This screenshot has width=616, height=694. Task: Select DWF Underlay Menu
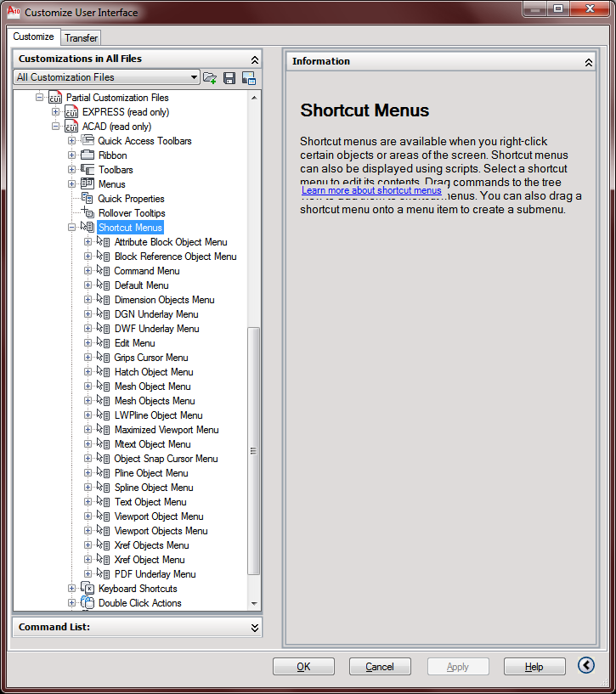click(157, 329)
